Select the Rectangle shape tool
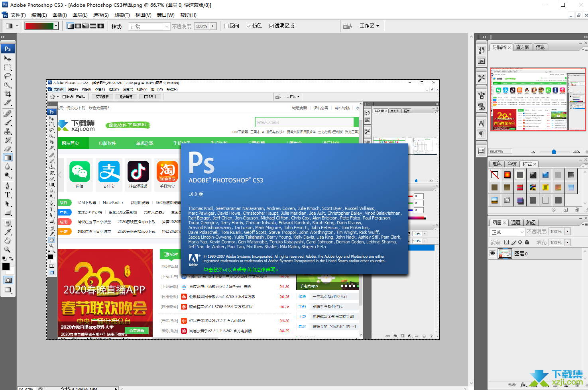This screenshot has height=390, width=588. coord(8,212)
